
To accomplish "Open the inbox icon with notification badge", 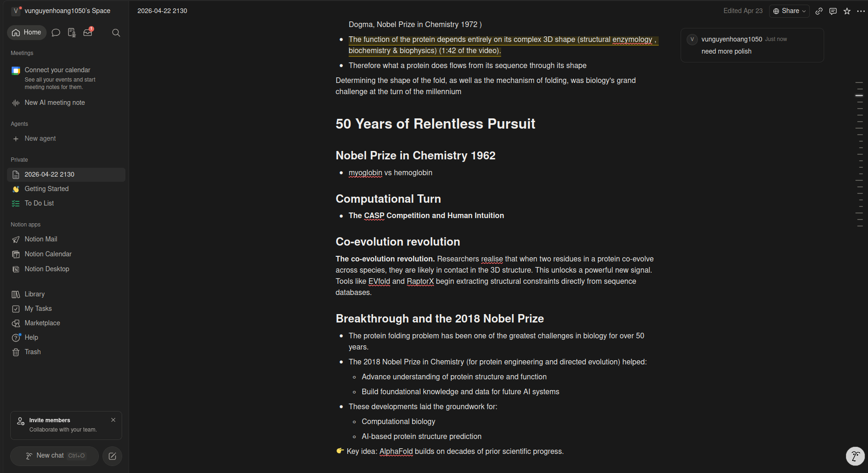I will (x=88, y=32).
